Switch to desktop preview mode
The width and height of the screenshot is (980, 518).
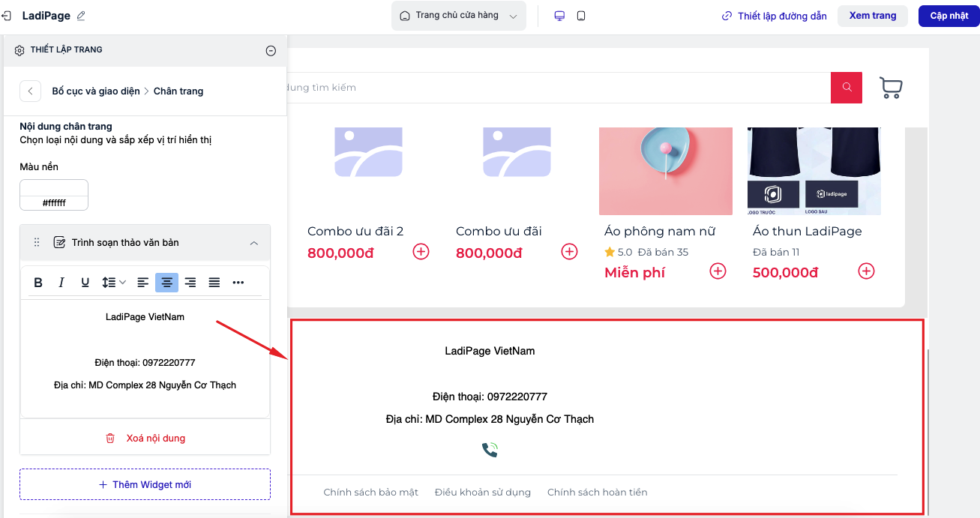coord(559,16)
